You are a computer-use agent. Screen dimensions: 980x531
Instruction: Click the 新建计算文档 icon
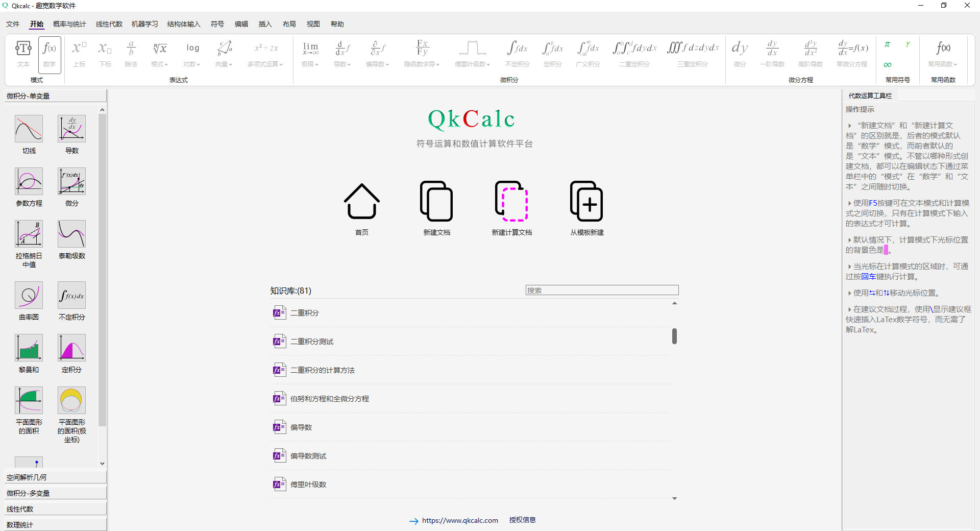(511, 202)
